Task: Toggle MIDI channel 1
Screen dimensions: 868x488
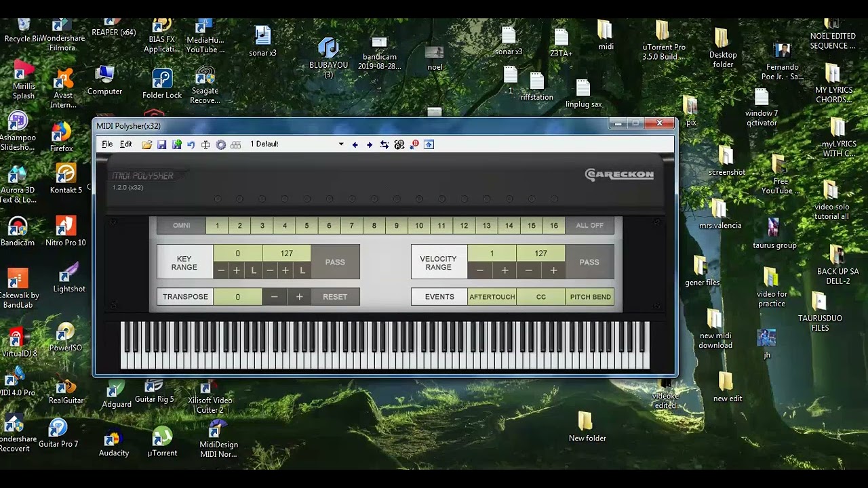Action: (x=218, y=226)
